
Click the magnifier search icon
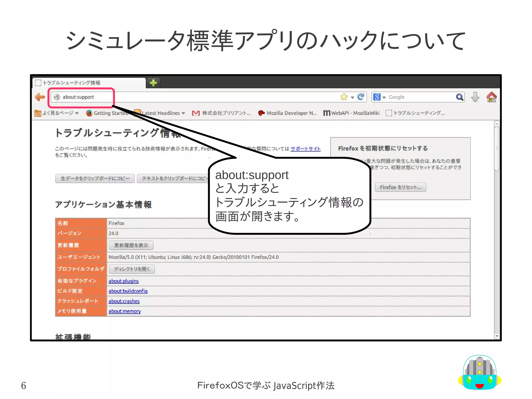460,97
